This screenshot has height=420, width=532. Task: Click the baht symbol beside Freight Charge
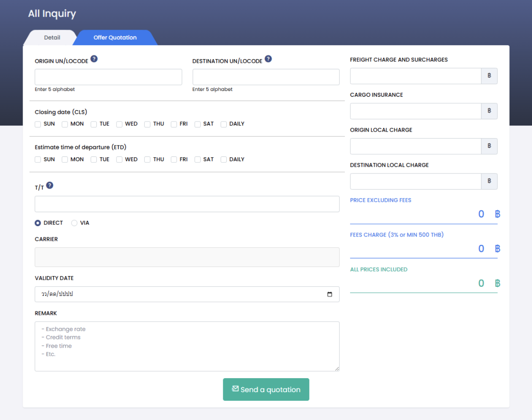point(489,76)
